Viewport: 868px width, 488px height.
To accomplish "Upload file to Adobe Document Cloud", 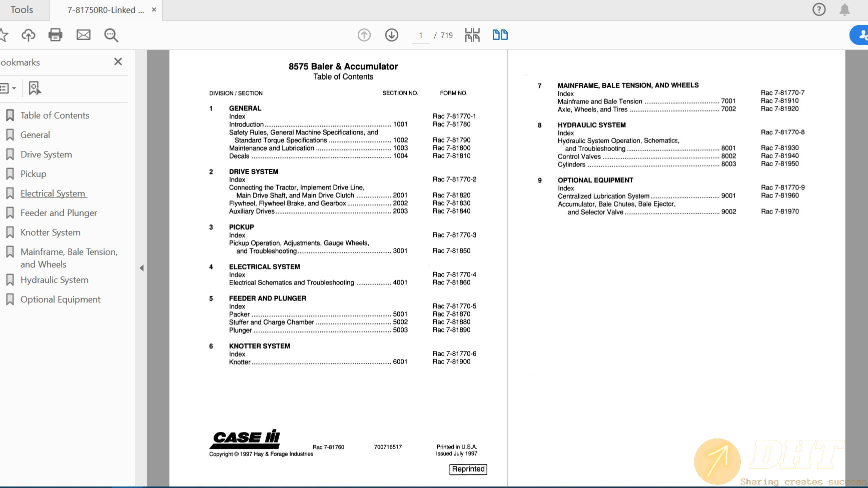I will coord(29,35).
